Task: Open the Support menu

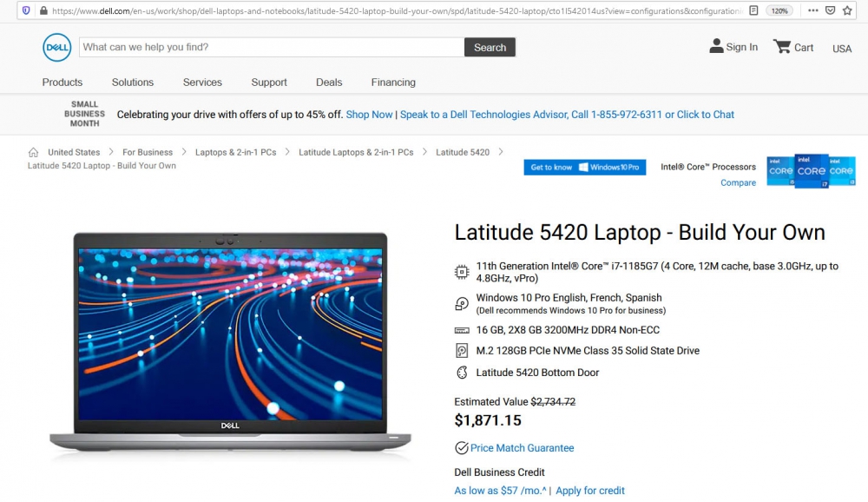Action: click(269, 82)
